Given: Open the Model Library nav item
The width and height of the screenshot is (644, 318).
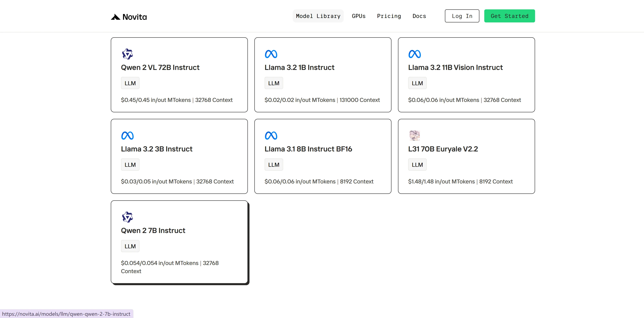Looking at the screenshot, I should click(318, 16).
